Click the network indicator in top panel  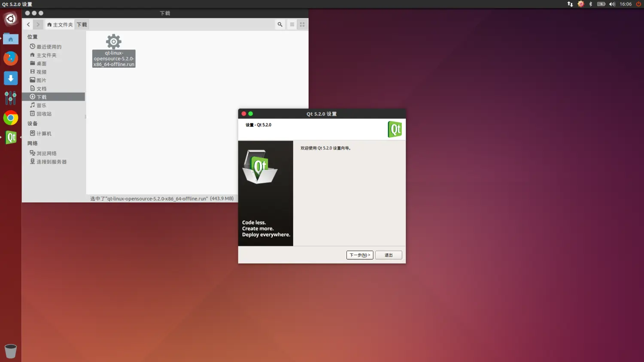(x=570, y=4)
